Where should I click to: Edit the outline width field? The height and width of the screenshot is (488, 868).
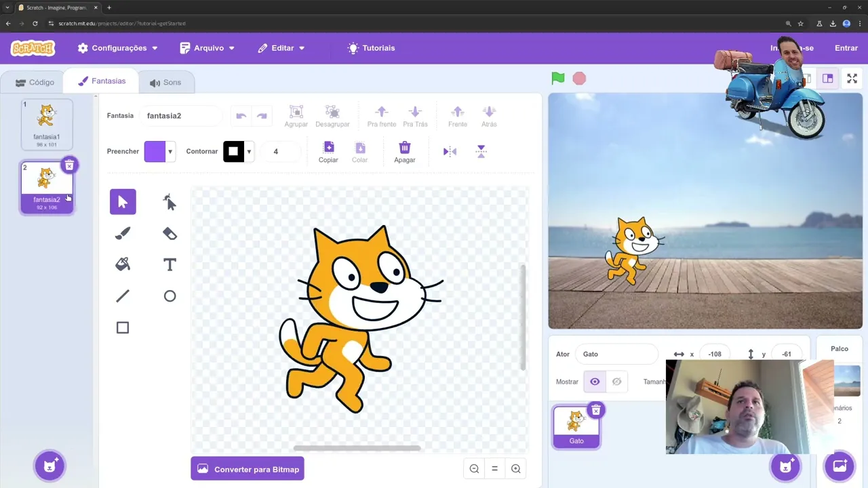click(281, 152)
